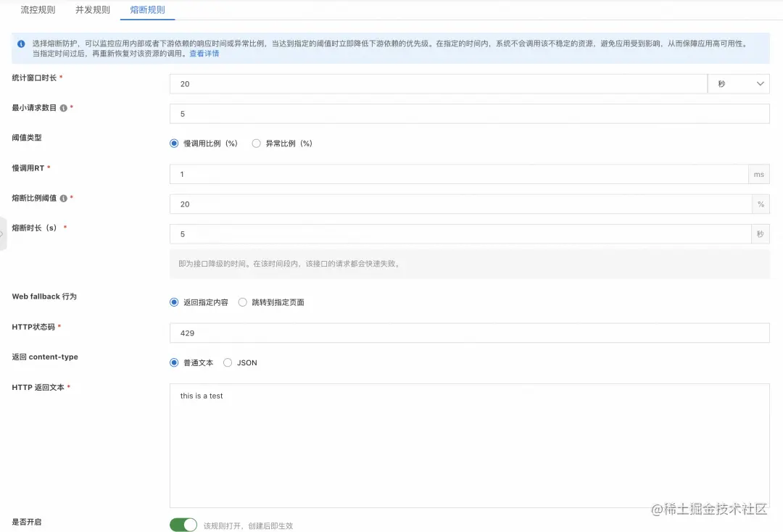Click the 熔断时长 (s) input field
Viewport: 783px width, 532px height.
[460, 234]
